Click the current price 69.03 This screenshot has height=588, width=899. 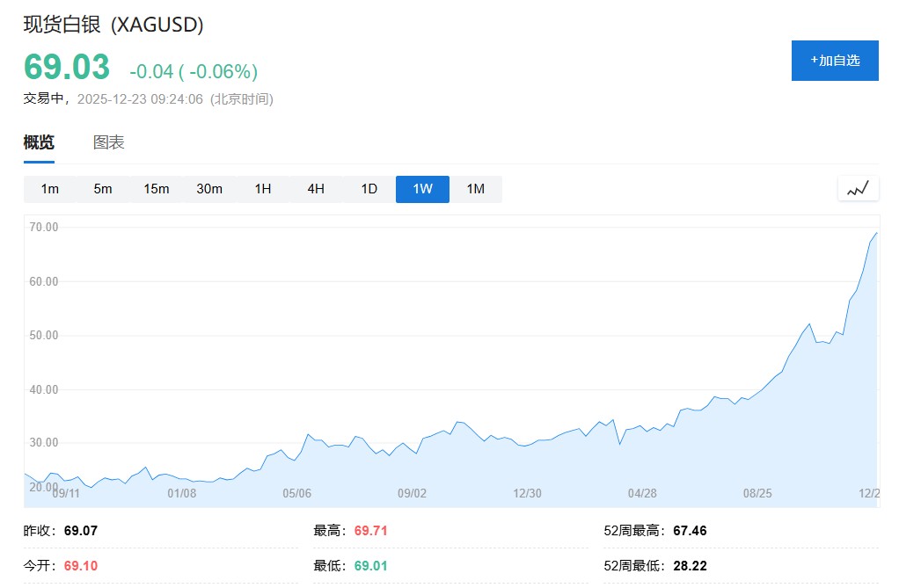coord(67,68)
